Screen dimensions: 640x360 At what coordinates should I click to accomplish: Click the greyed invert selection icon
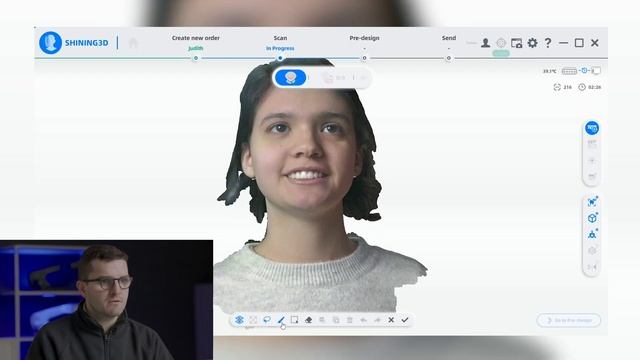click(x=322, y=320)
